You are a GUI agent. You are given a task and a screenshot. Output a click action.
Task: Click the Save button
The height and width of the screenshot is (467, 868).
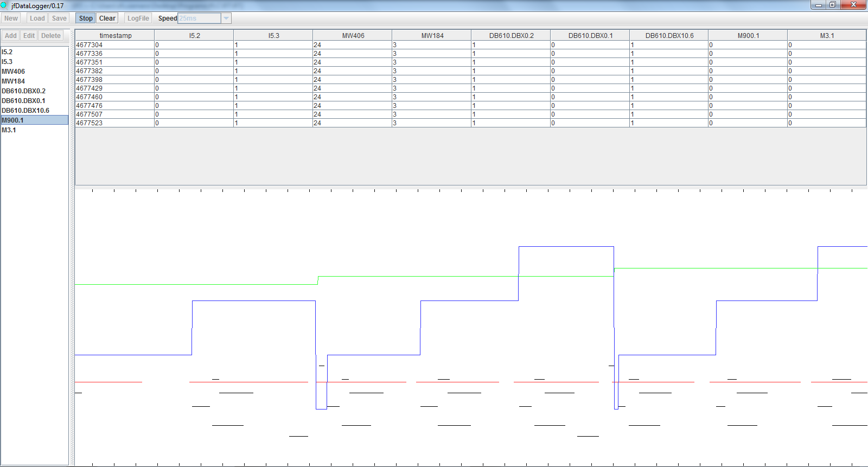[59, 18]
